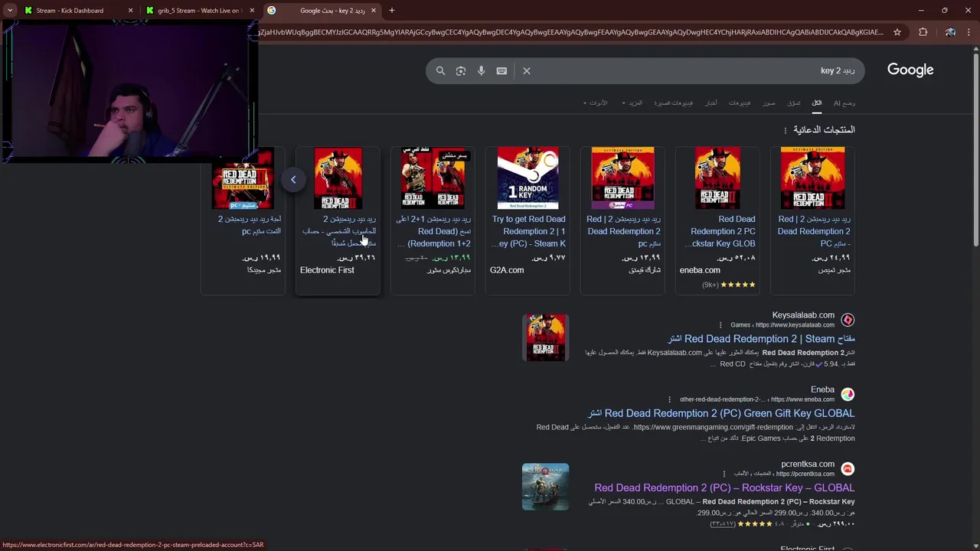The width and height of the screenshot is (980, 551).
Task: Click 'Try to get Red Dead Redemption 2' title
Action: [528, 231]
